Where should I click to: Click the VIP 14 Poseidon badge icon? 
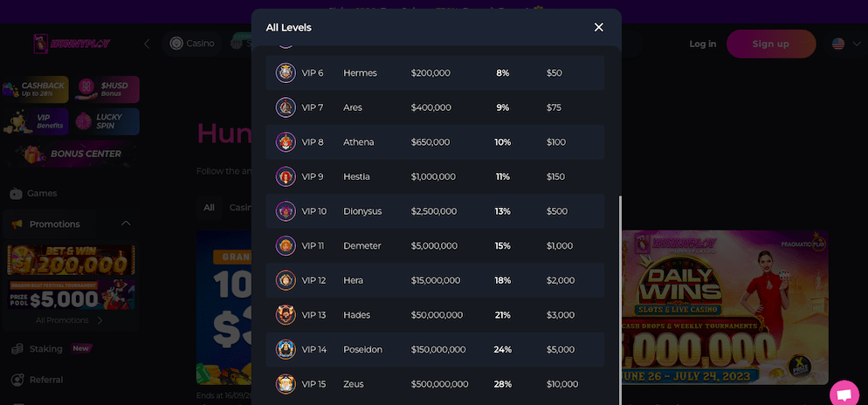tap(286, 350)
